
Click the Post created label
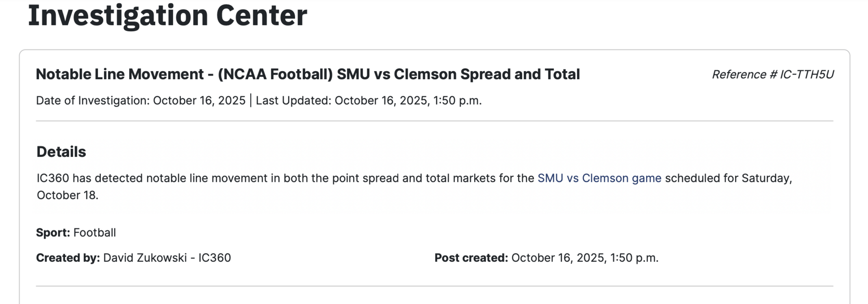tap(471, 258)
